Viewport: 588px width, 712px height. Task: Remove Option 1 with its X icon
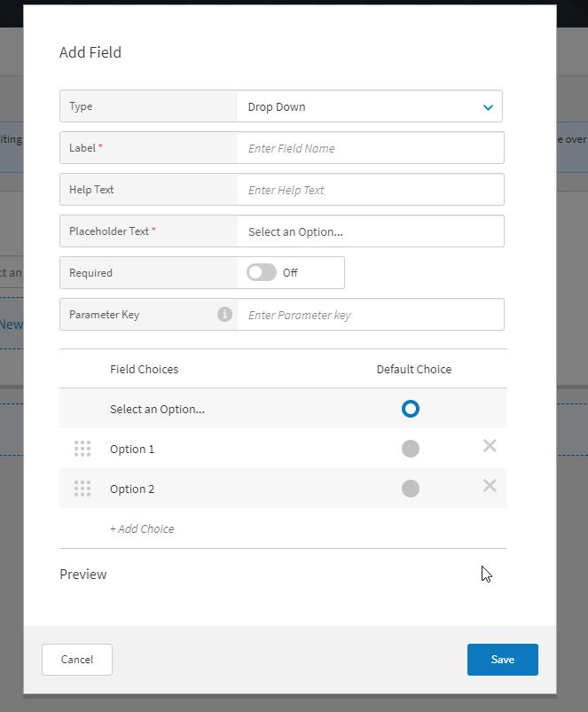click(x=490, y=446)
